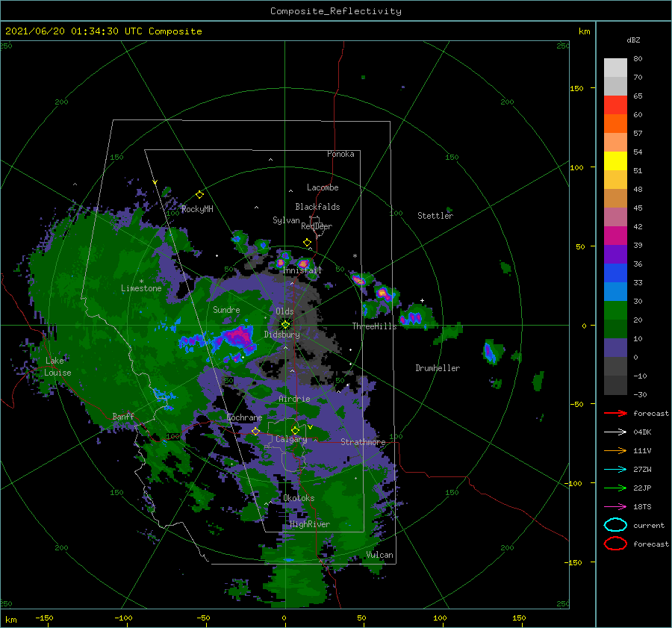The height and width of the screenshot is (628, 672).
Task: Click the white 04DK arrow icon
Action: 615,432
